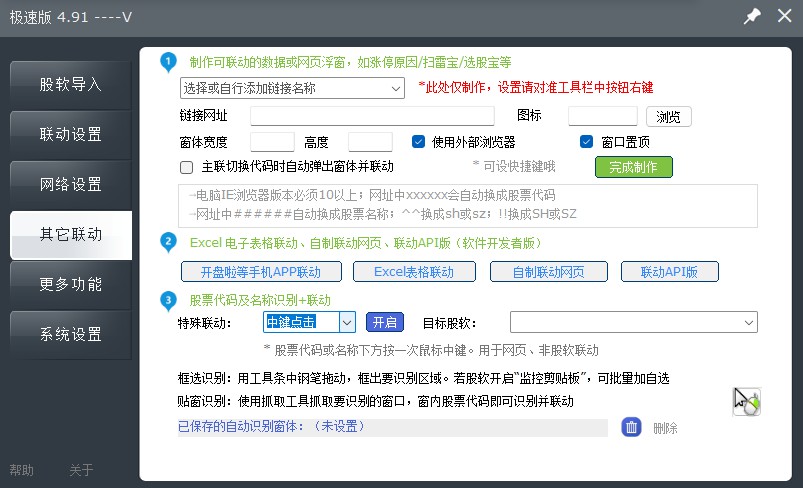The height and width of the screenshot is (488, 803).
Task: Toggle 使用外部浏览器 checkbox
Action: [419, 141]
